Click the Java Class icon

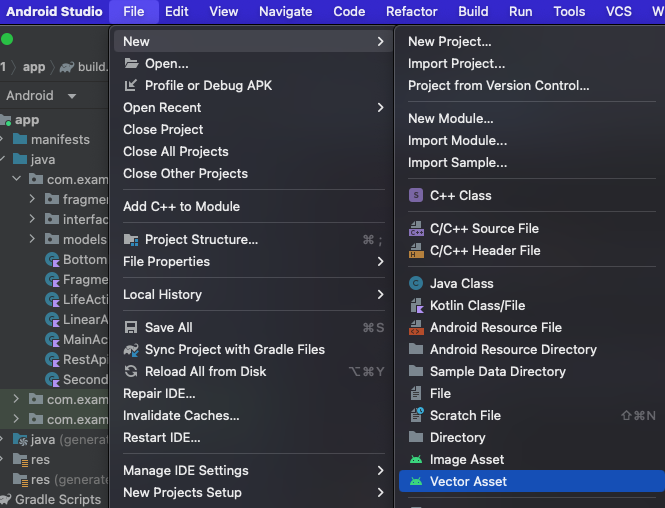click(x=416, y=283)
